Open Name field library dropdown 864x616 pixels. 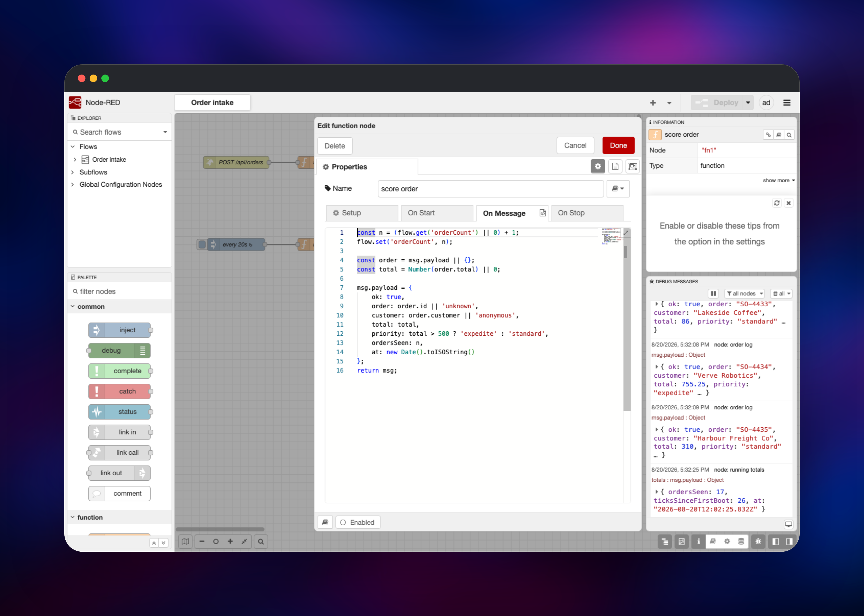[618, 188]
